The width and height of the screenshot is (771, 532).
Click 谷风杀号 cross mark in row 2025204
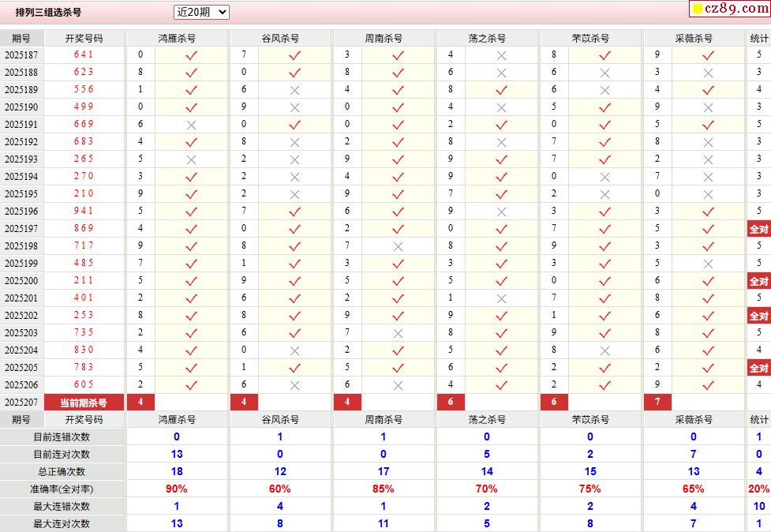[x=294, y=351]
